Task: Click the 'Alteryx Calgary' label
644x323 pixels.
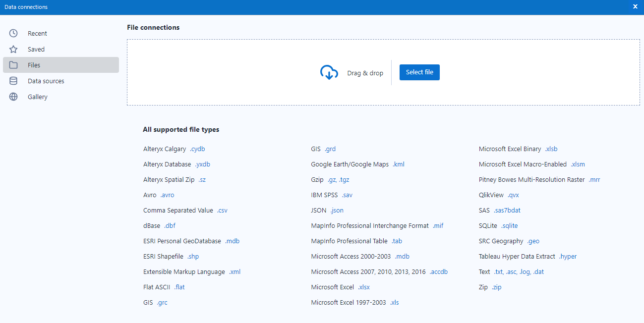Action: pos(165,149)
